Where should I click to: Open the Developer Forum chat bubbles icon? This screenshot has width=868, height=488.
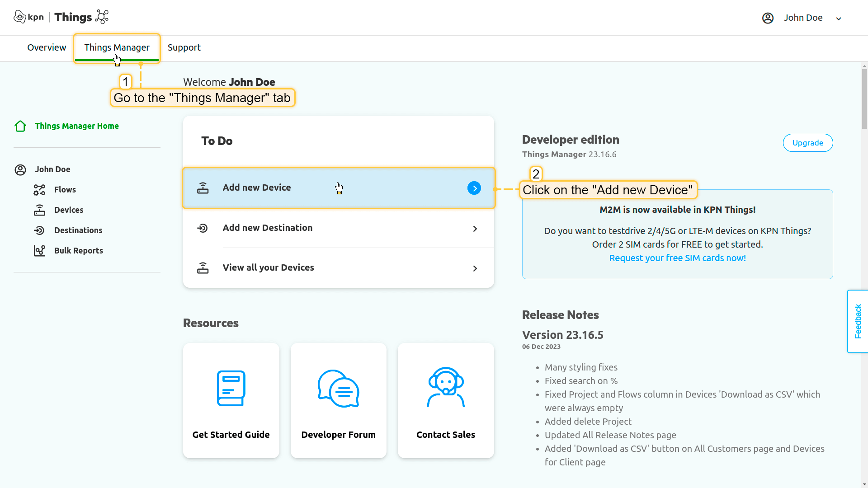pyautogui.click(x=338, y=388)
